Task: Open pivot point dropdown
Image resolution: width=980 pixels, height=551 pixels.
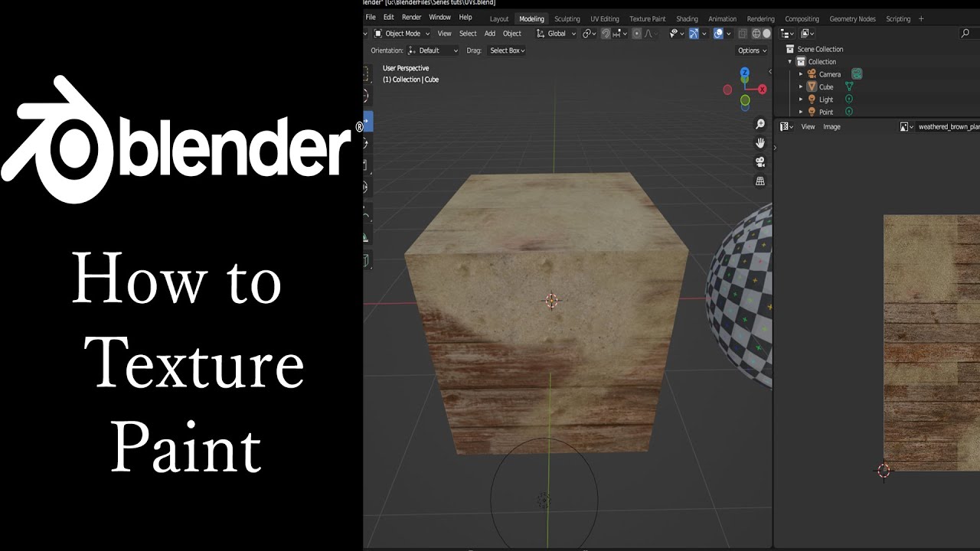Action: click(x=589, y=34)
